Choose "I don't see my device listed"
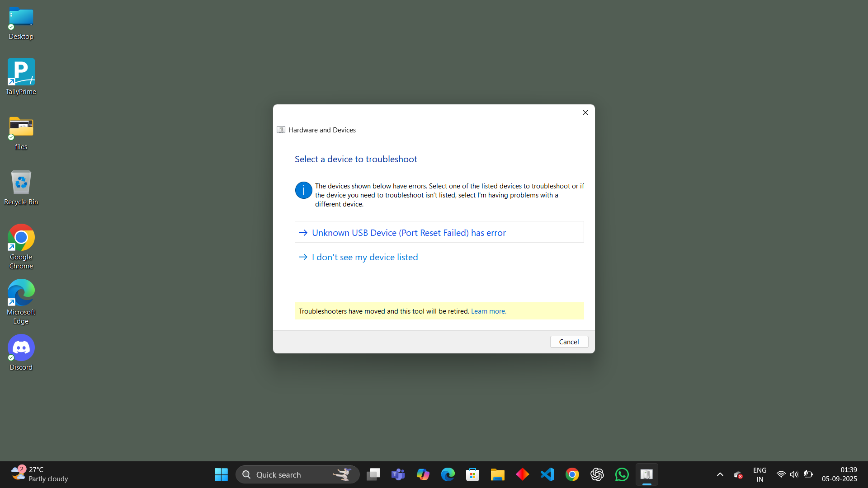 coord(364,257)
